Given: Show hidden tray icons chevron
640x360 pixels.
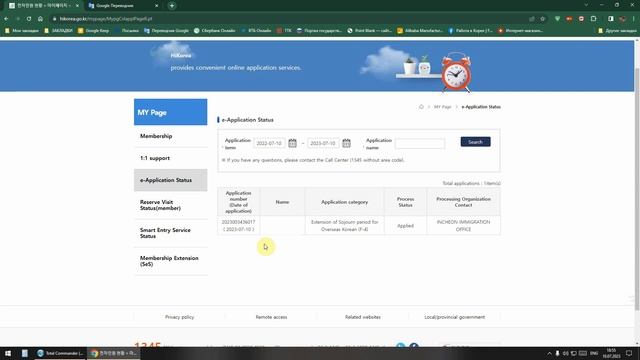Looking at the screenshot, I should 549,353.
